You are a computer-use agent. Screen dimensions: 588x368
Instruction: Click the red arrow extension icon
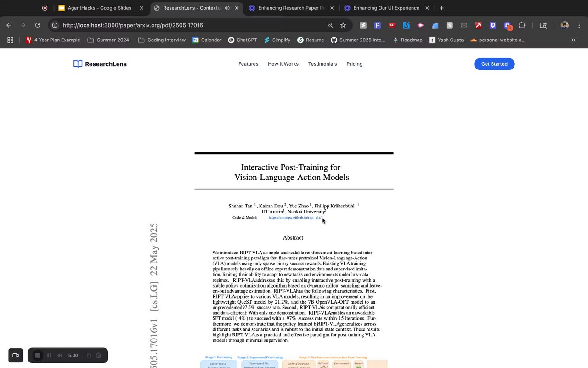[479, 25]
